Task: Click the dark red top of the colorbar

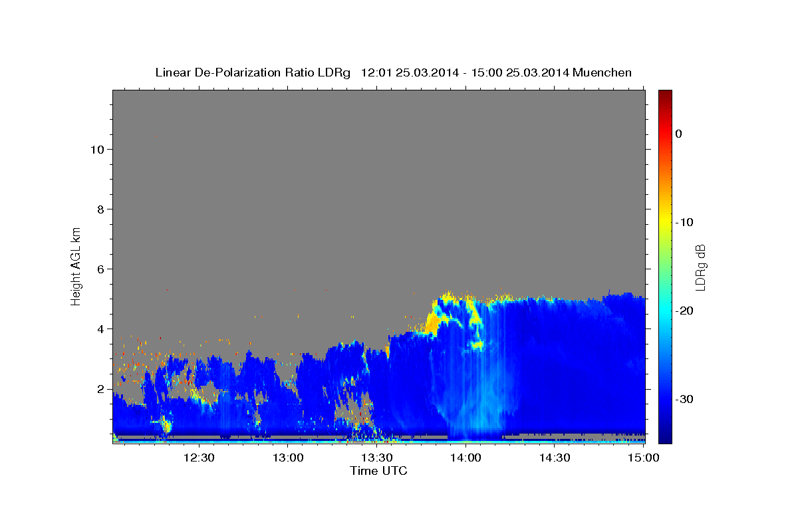Action: coord(665,96)
